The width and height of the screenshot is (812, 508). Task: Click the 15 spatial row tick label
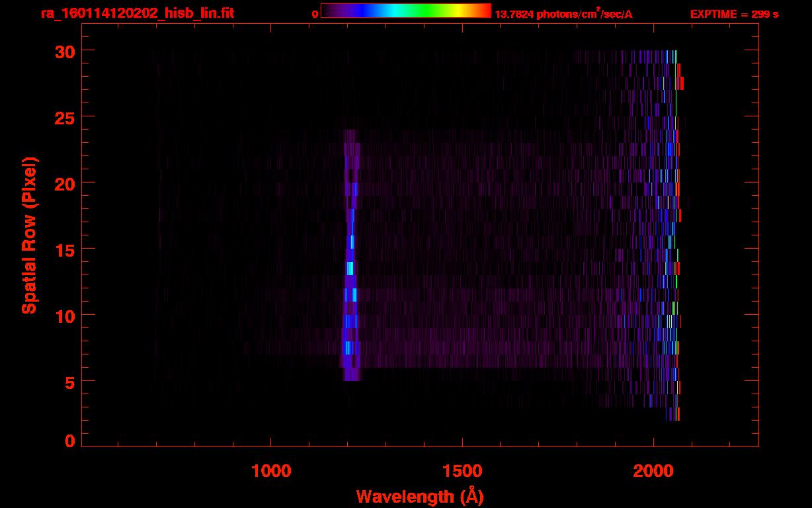[65, 249]
